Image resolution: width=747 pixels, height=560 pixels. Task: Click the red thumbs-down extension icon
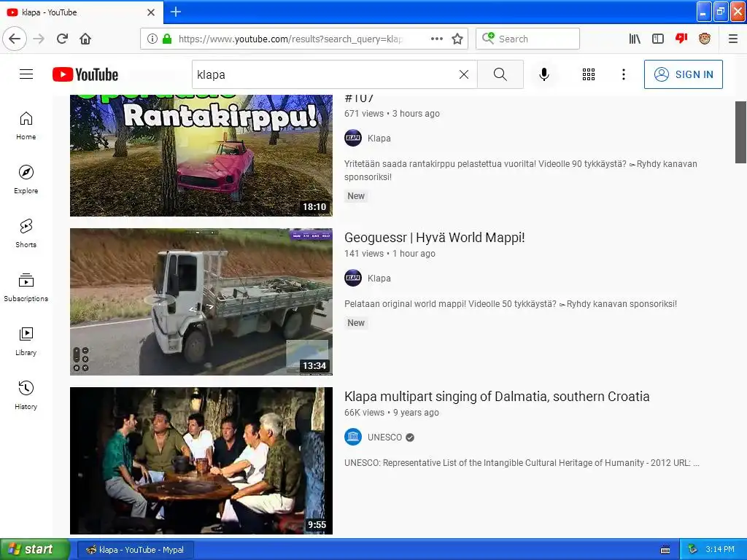(681, 39)
